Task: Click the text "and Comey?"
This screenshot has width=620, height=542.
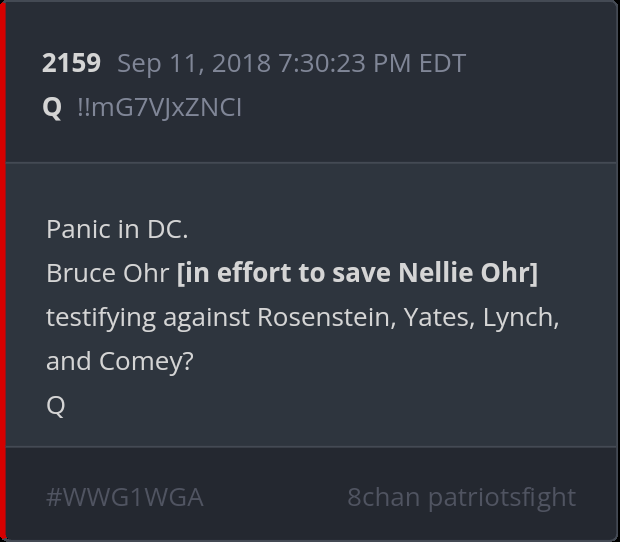Action: [119, 361]
